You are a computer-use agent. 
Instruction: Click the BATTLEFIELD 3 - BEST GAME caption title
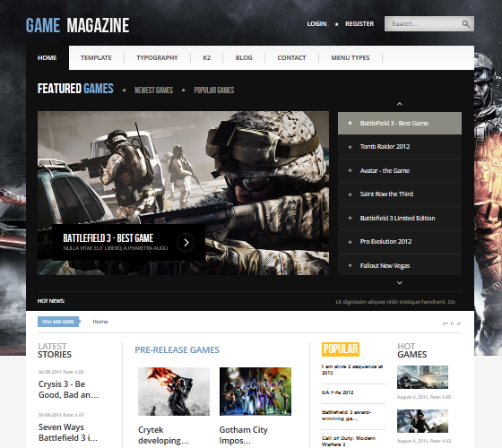(x=108, y=238)
